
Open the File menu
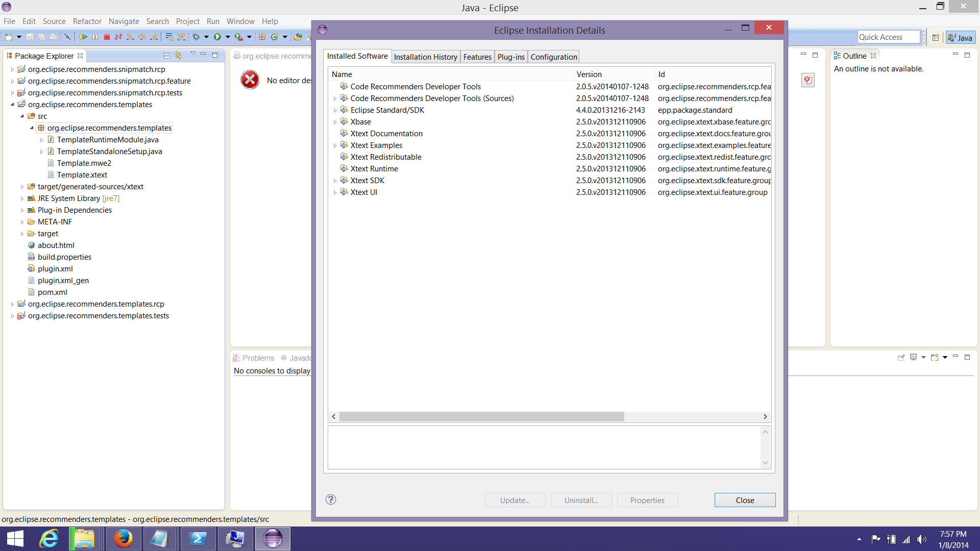point(9,21)
